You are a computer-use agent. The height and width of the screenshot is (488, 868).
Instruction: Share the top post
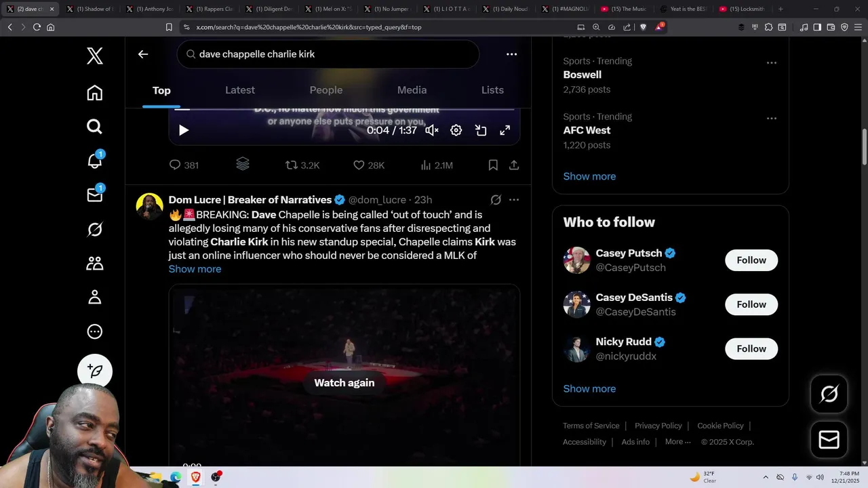(514, 165)
